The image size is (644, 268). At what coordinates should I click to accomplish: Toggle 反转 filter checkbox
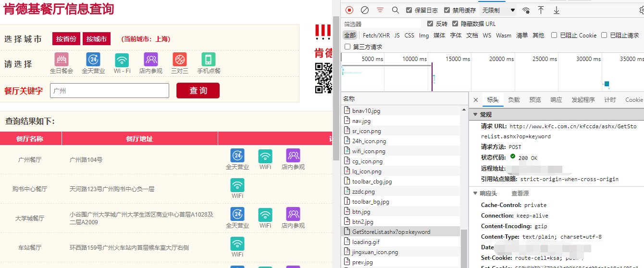(430, 24)
